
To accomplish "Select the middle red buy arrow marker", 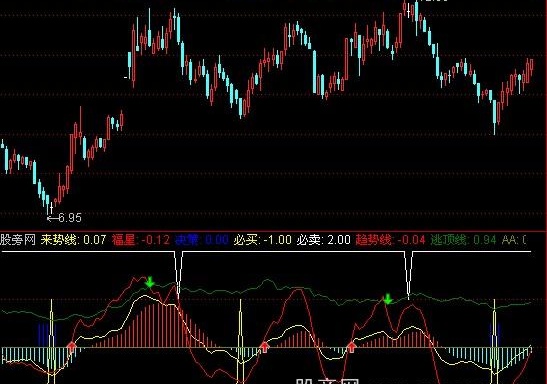I will [265, 347].
